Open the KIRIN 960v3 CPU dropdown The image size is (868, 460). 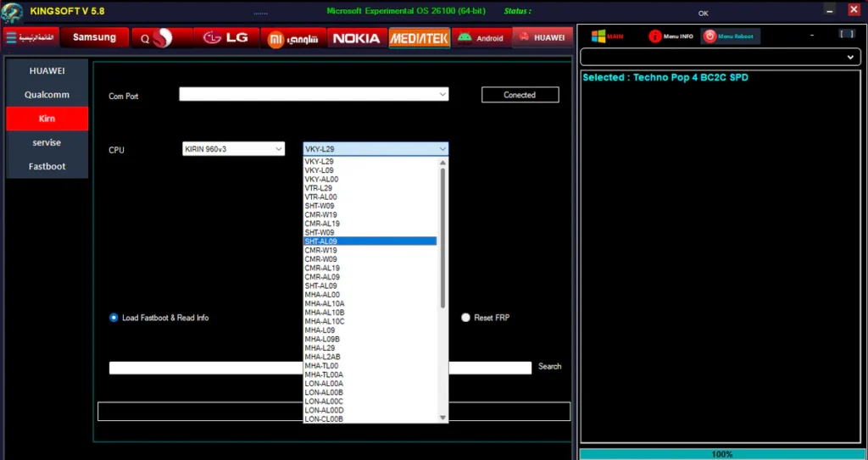click(234, 148)
